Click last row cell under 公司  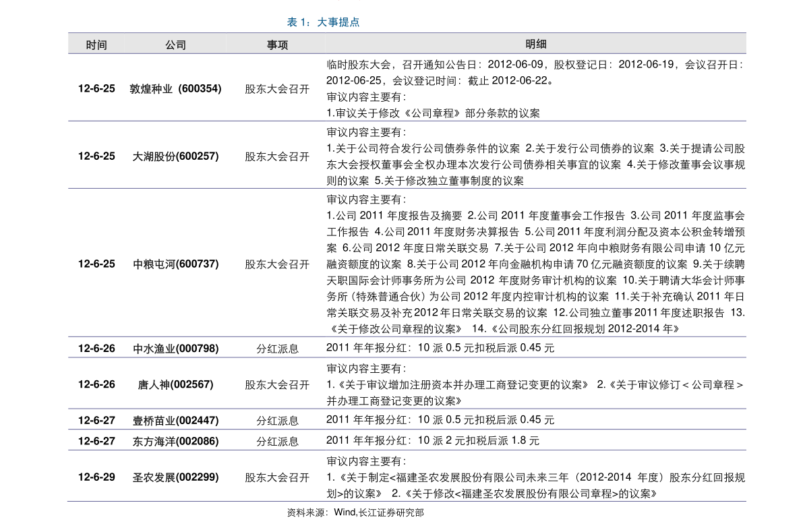[x=176, y=475]
